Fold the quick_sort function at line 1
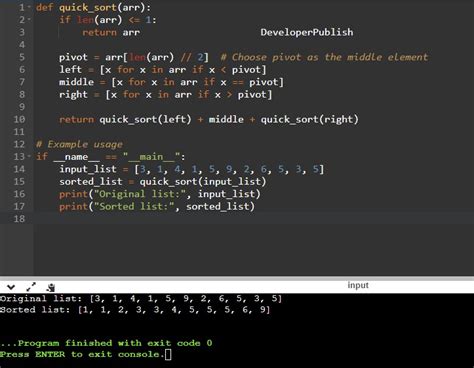The image size is (474, 368). click(x=29, y=7)
